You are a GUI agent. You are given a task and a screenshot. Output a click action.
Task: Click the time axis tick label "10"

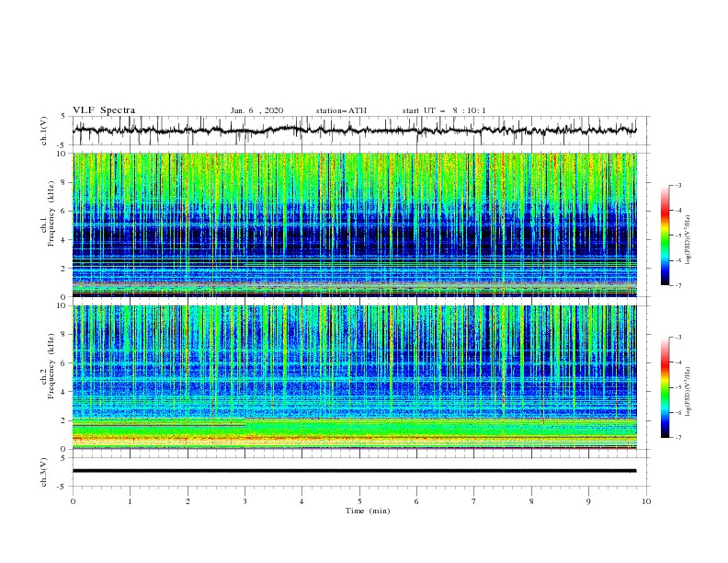pos(646,501)
